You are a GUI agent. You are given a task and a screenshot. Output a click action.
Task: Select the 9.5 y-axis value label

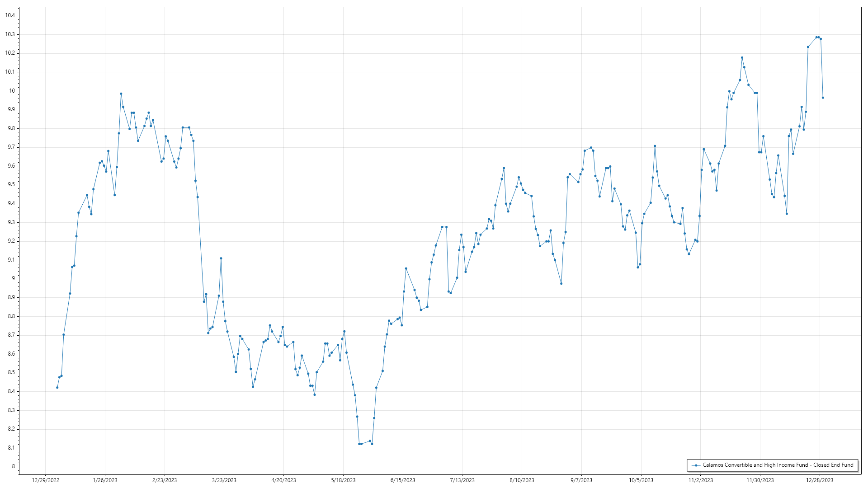[11, 185]
